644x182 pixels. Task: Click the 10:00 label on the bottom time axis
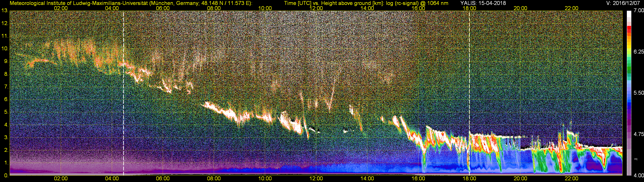tap(265, 179)
